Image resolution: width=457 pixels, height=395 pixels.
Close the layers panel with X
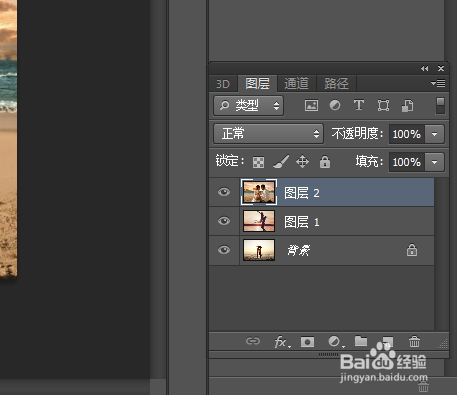441,68
